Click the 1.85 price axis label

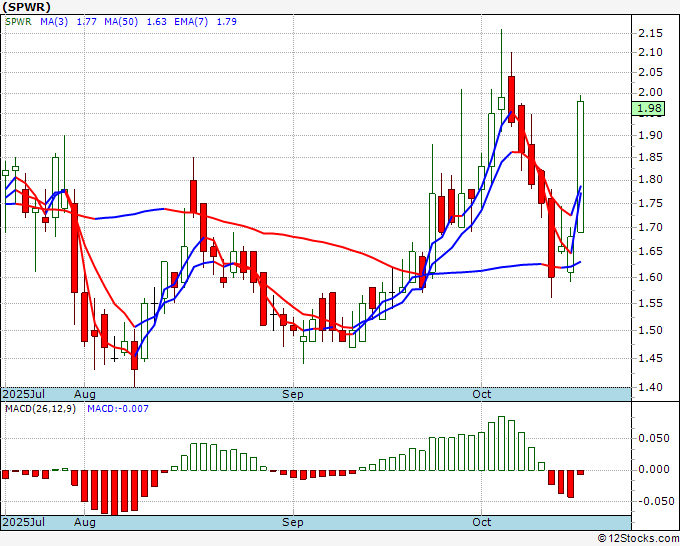[x=651, y=157]
